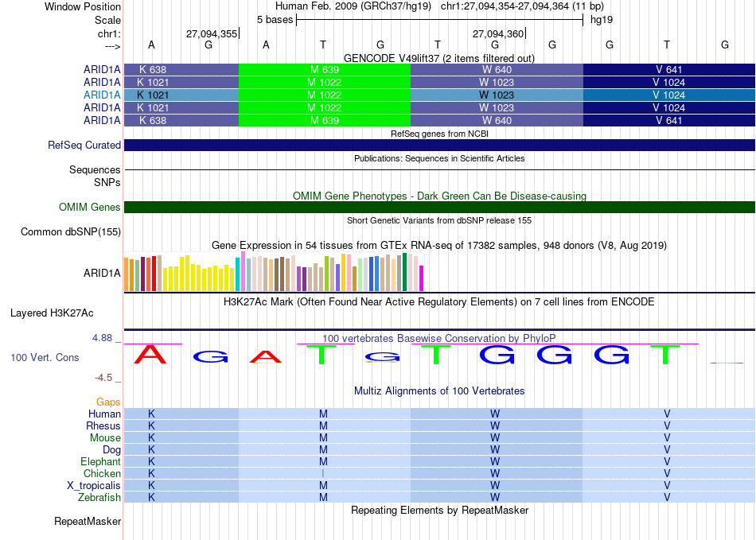Click the V residue in X_tropicalis row

[667, 485]
